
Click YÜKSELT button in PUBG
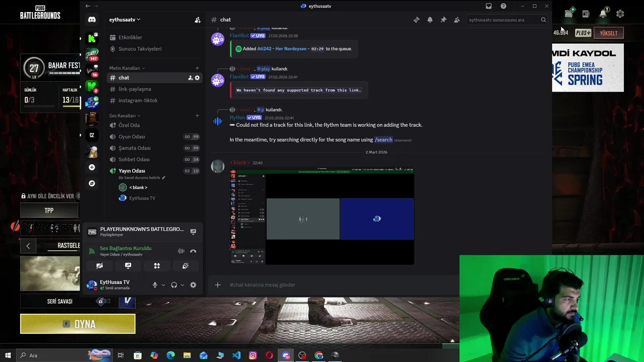click(609, 33)
